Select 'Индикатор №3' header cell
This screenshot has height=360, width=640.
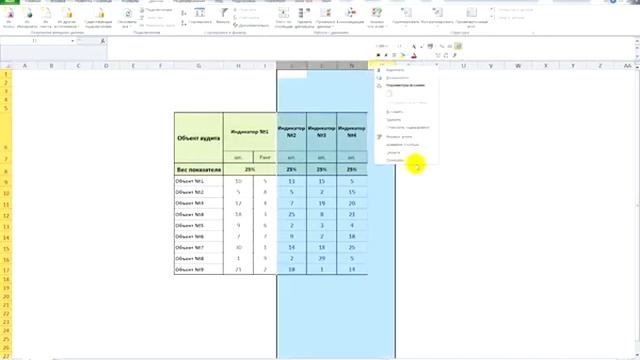click(322, 132)
